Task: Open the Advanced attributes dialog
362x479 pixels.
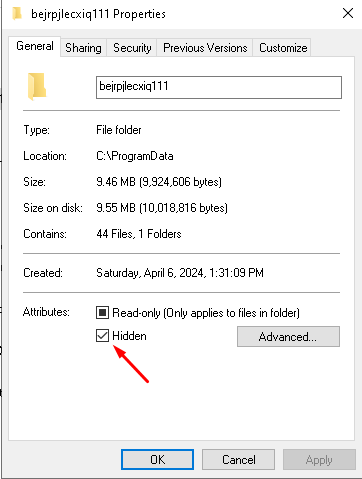Action: click(288, 337)
